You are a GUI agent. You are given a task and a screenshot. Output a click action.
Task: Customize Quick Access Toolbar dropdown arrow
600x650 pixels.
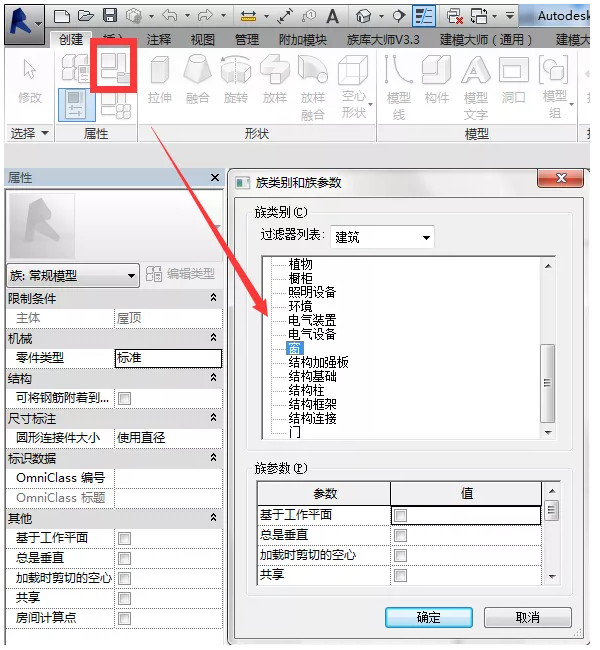(510, 16)
